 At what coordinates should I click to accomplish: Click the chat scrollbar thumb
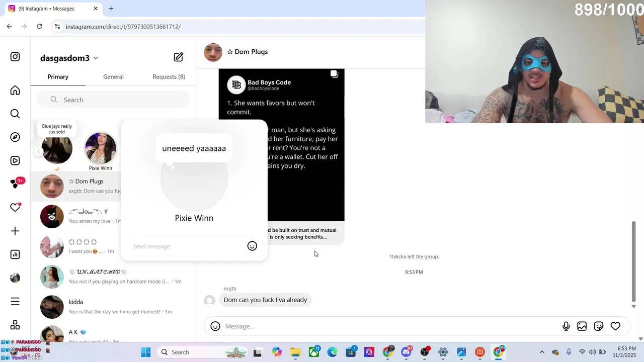633,261
